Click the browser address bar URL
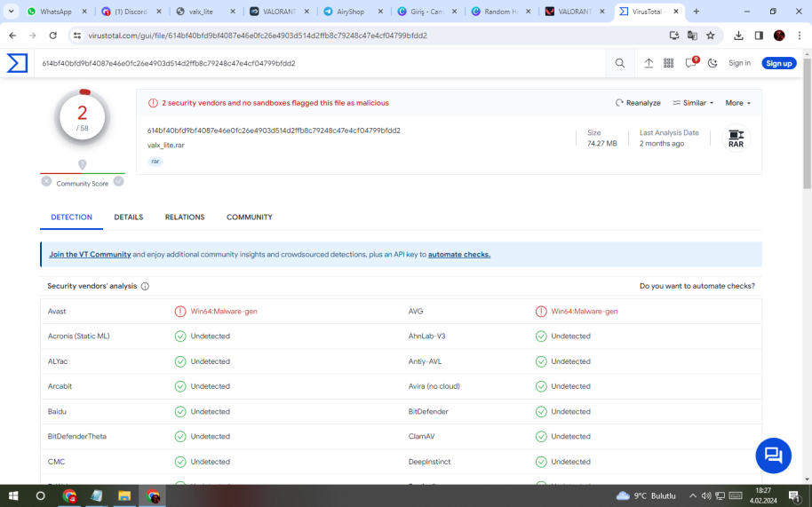The image size is (812, 507). pos(258,36)
